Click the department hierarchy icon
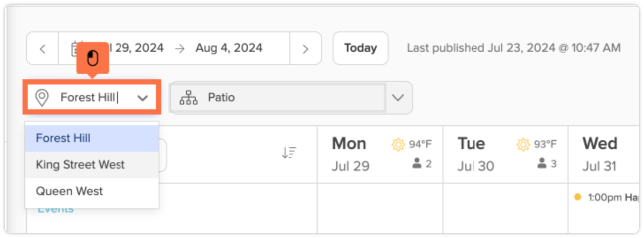The image size is (644, 238). 189,97
